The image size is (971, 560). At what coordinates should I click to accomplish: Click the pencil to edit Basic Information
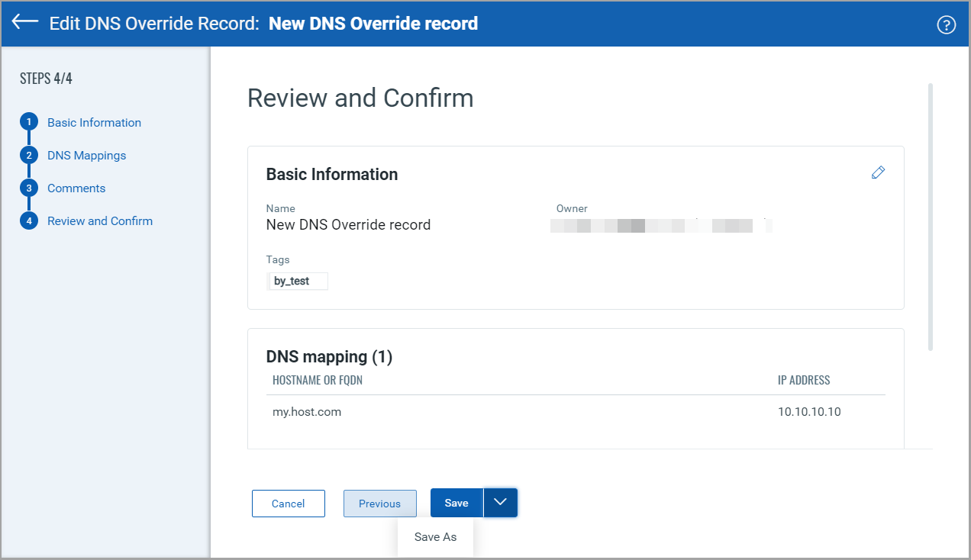pyautogui.click(x=877, y=172)
